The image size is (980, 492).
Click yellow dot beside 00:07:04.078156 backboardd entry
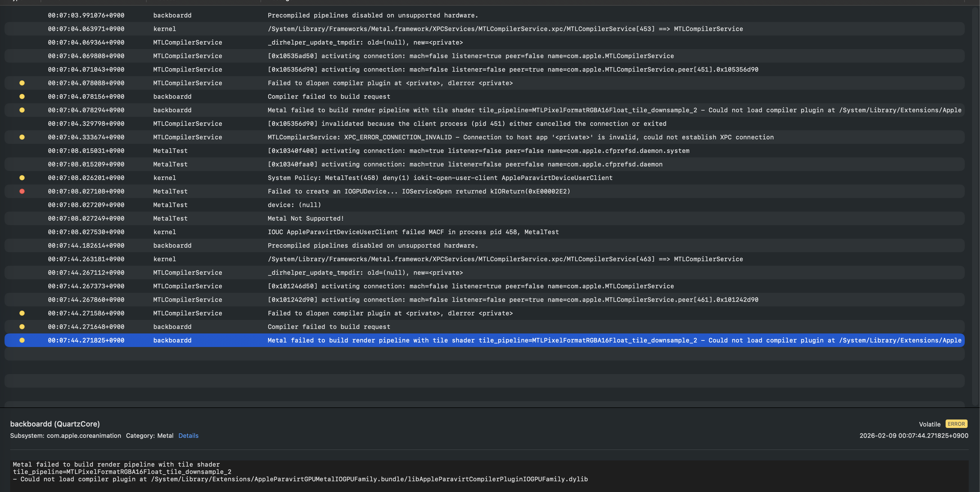click(x=22, y=96)
